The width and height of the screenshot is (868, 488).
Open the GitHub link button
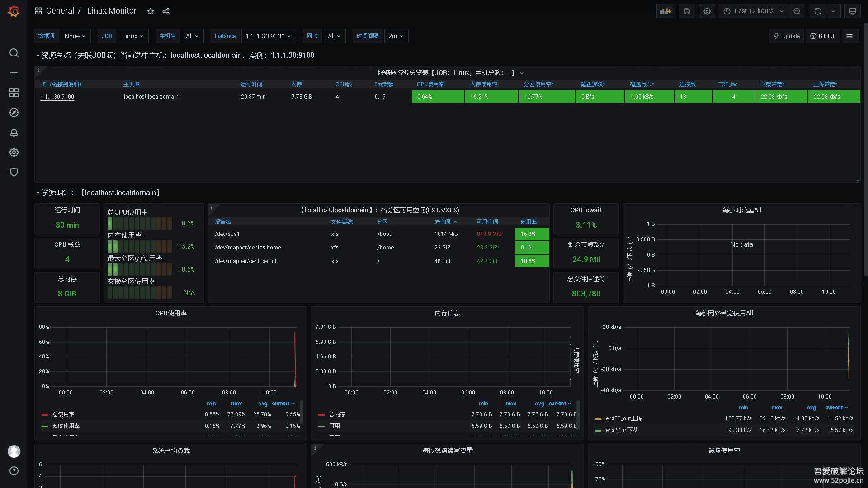point(823,36)
